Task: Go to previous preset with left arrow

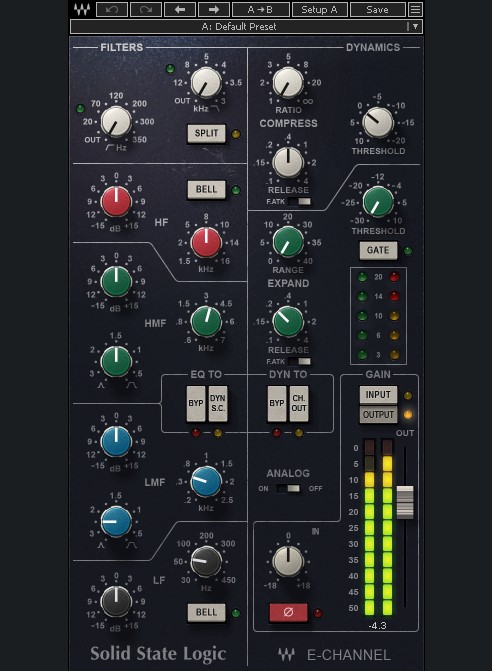Action: point(180,9)
